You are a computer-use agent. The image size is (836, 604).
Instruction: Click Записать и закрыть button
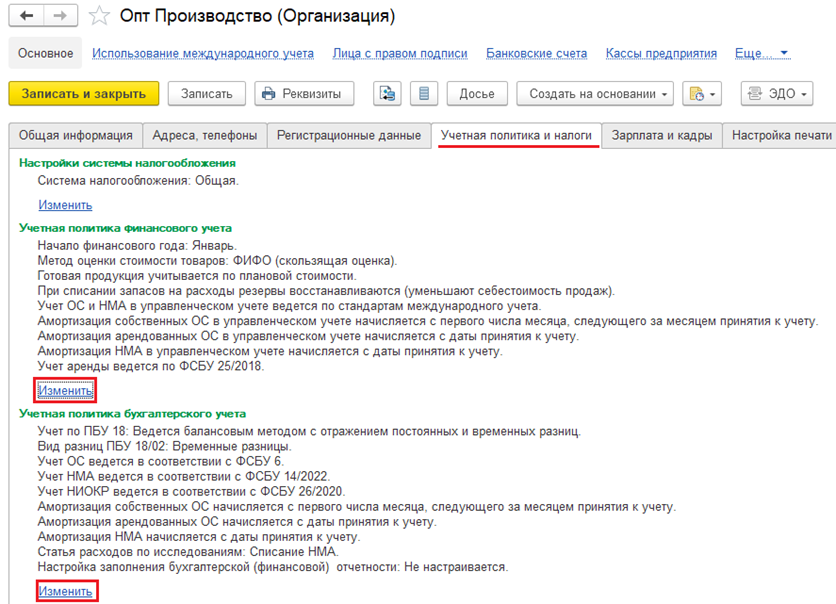84,94
